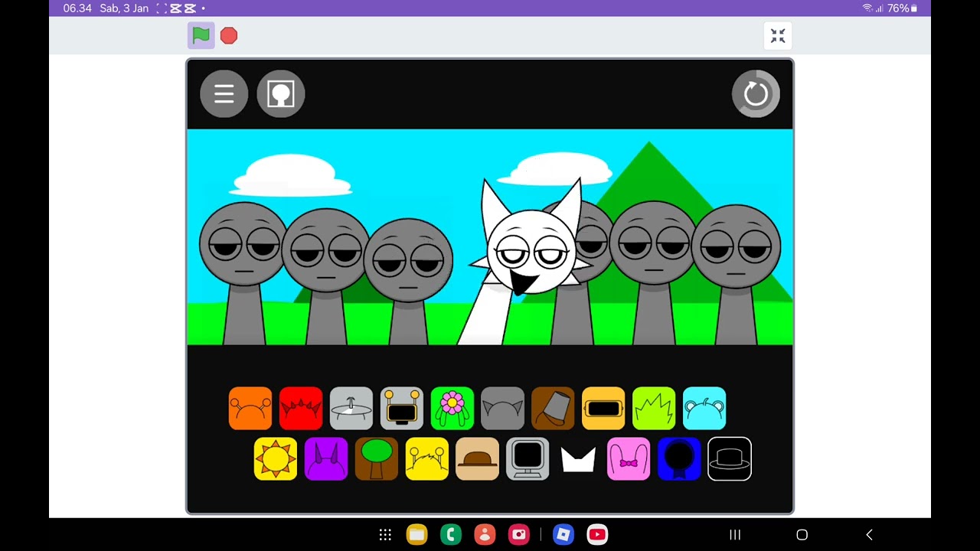The image size is (980, 551).
Task: Click the circular reset arrow button
Action: click(x=756, y=94)
